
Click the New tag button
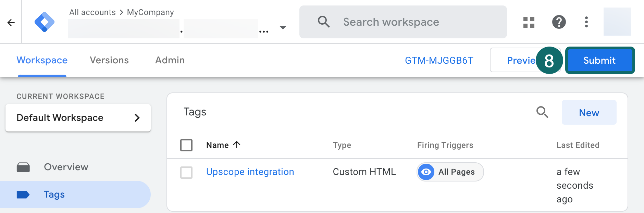pos(589,113)
